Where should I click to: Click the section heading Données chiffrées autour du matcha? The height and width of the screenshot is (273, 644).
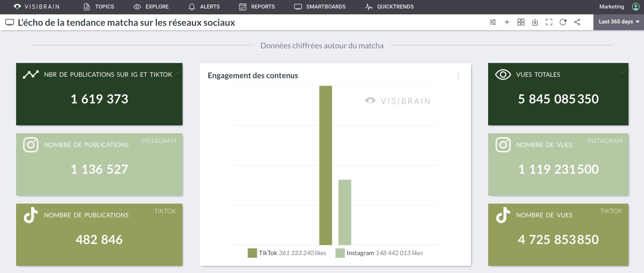[x=322, y=46]
